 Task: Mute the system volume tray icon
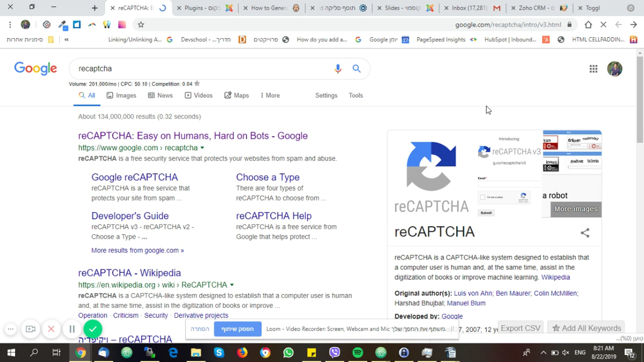pyautogui.click(x=566, y=353)
